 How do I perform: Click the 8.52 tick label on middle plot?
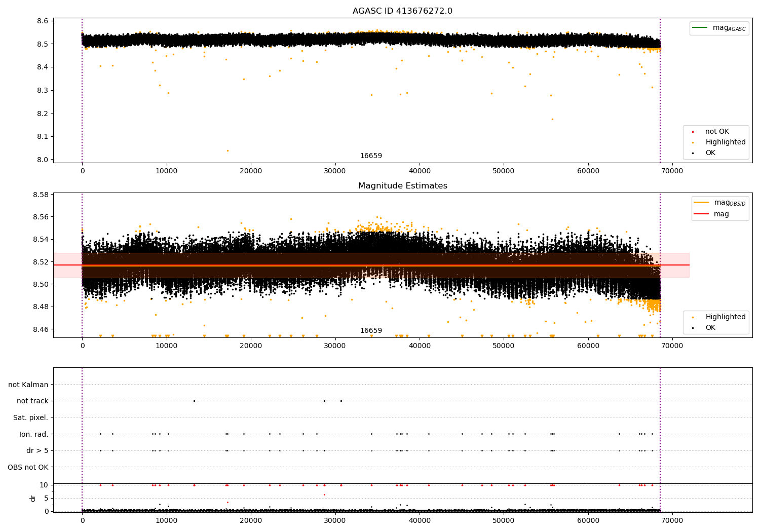41,262
